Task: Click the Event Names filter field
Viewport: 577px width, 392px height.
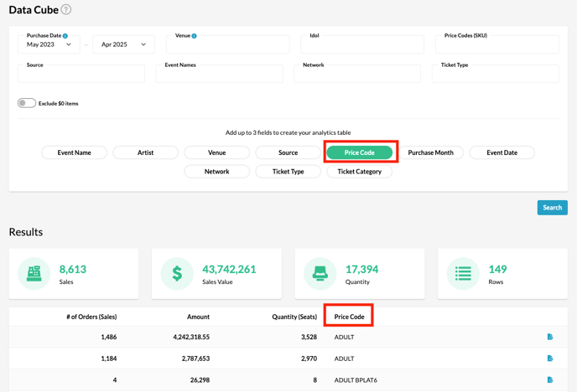Action: click(220, 74)
